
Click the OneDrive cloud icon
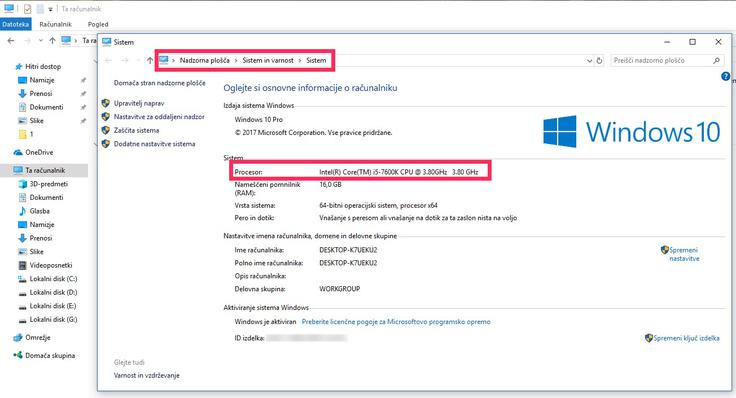pyautogui.click(x=18, y=153)
